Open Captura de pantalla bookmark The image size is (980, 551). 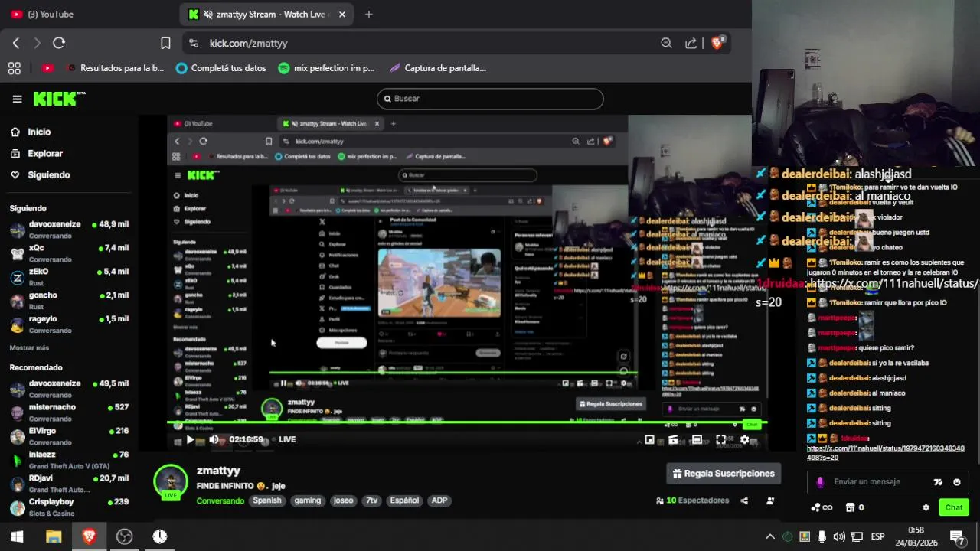click(437, 68)
